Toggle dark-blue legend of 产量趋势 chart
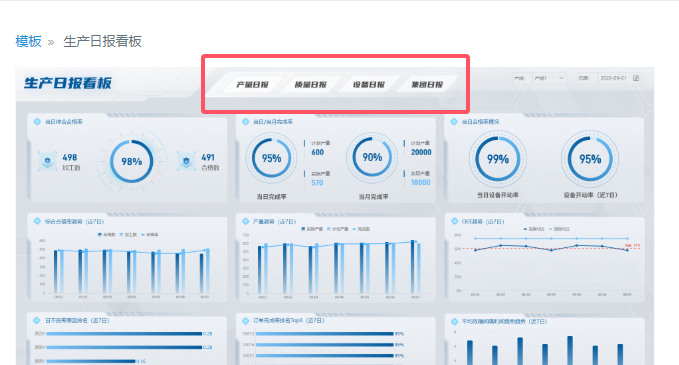This screenshot has height=365, width=679. click(312, 229)
